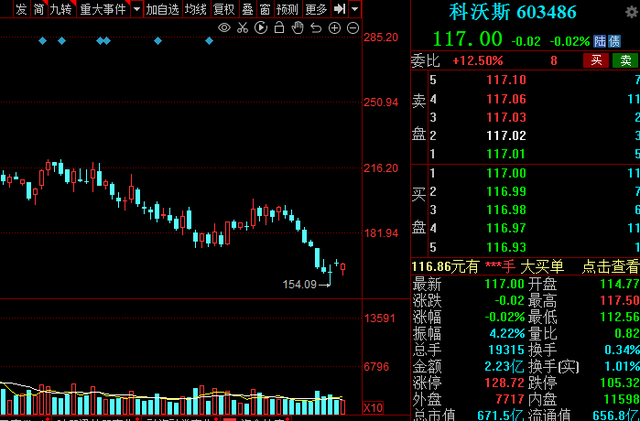Click the 振幅 value 4.22%

pos(507,333)
